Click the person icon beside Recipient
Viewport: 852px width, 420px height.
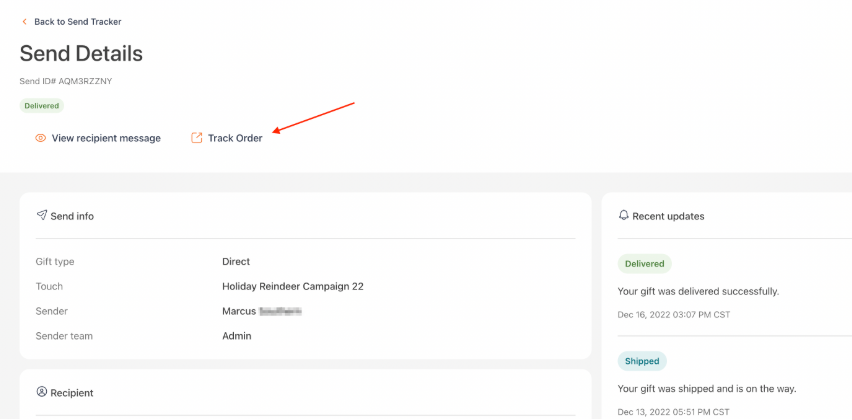(x=41, y=392)
